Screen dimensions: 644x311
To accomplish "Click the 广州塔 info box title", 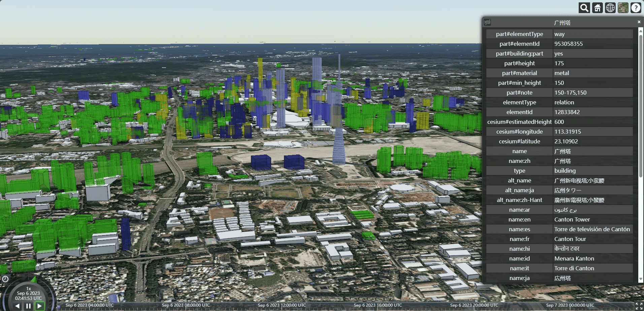I will [562, 23].
